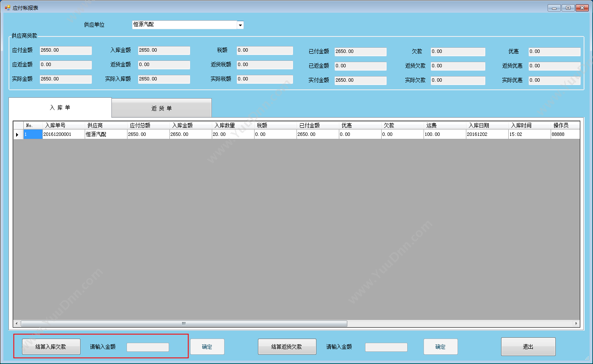593x364 pixels.
Task: Click the 税额 column header in grid
Action: pyautogui.click(x=275, y=126)
